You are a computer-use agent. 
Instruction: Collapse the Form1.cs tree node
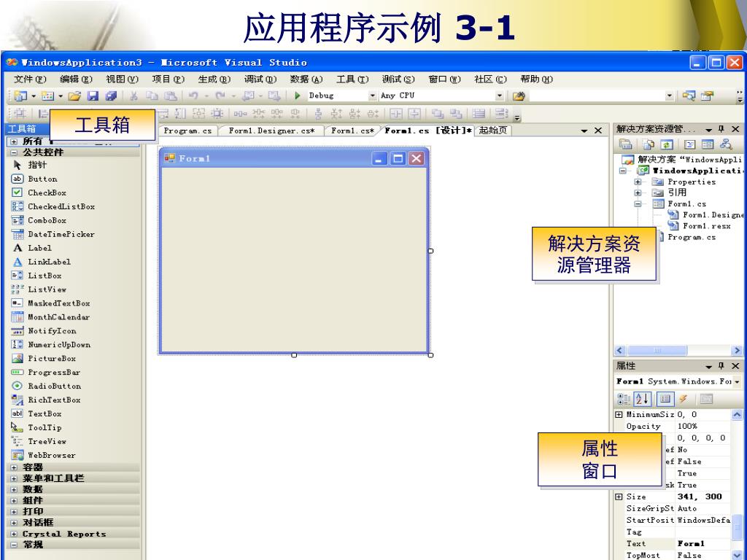tap(638, 204)
